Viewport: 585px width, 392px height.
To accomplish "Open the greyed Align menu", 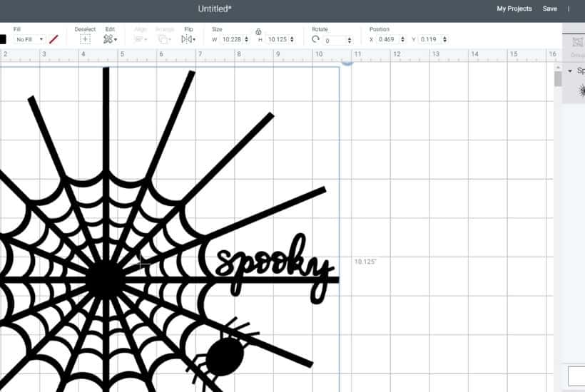I will [x=141, y=39].
